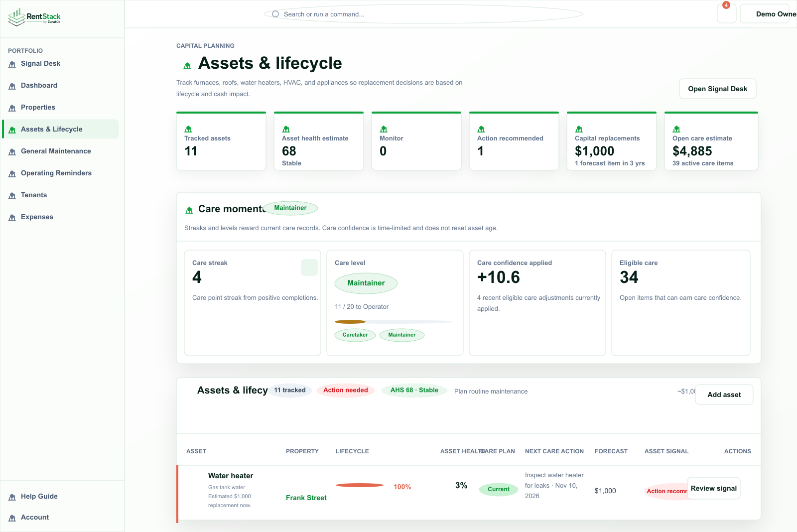
Task: Click the Dashboard sidebar icon
Action: (x=12, y=86)
